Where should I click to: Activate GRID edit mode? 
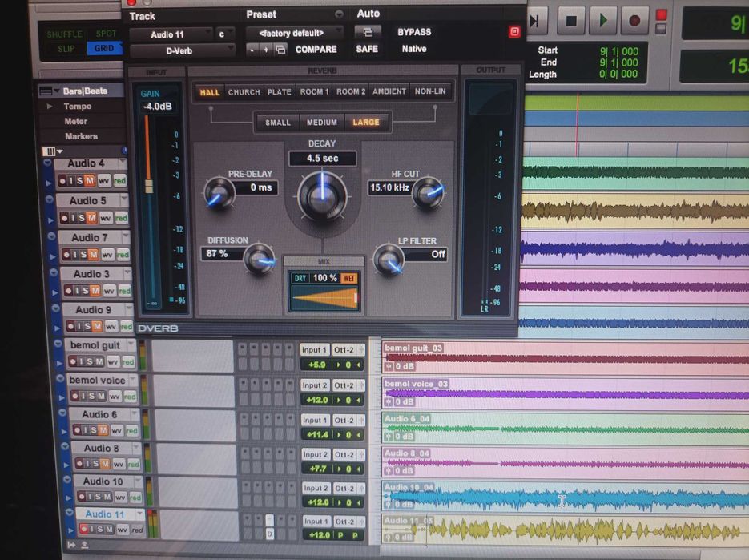(103, 48)
